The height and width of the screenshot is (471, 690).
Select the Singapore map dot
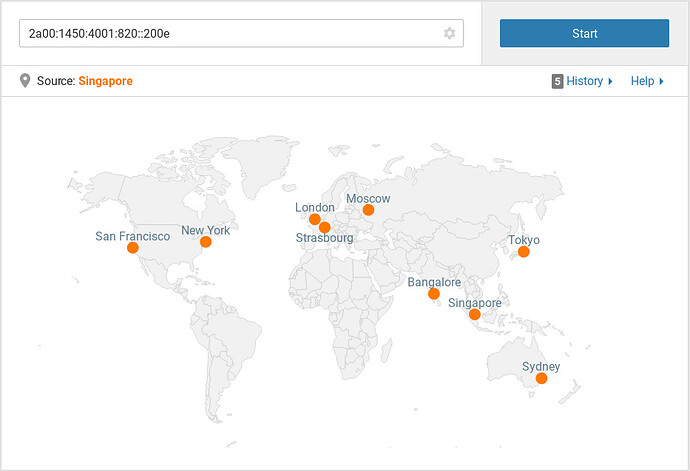point(474,314)
